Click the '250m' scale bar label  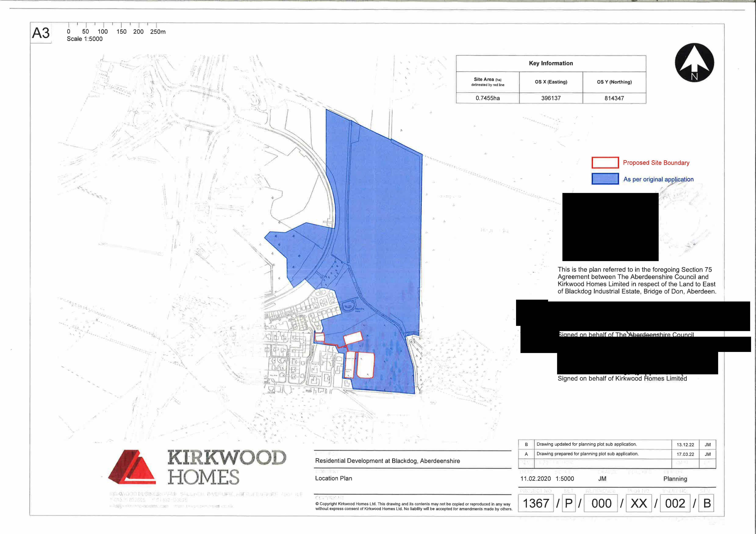click(158, 32)
